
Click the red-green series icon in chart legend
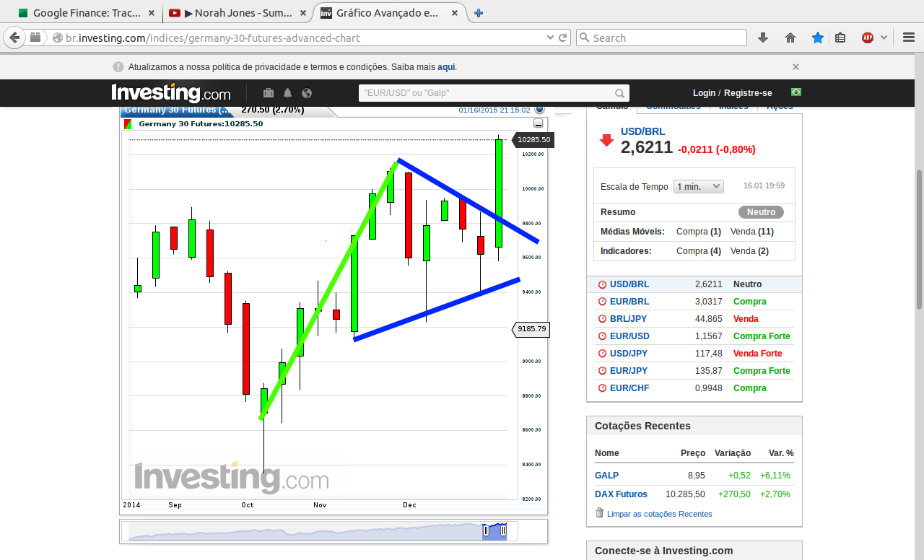[128, 124]
